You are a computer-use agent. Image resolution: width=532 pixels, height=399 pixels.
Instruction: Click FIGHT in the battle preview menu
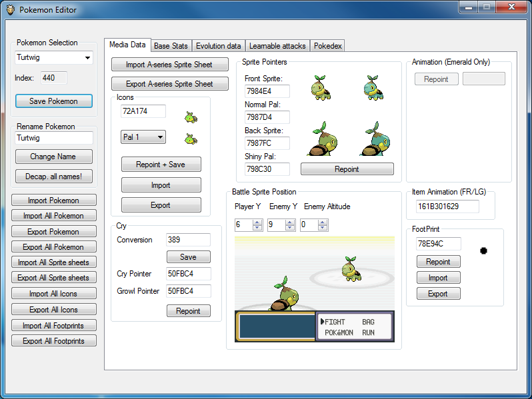click(335, 322)
